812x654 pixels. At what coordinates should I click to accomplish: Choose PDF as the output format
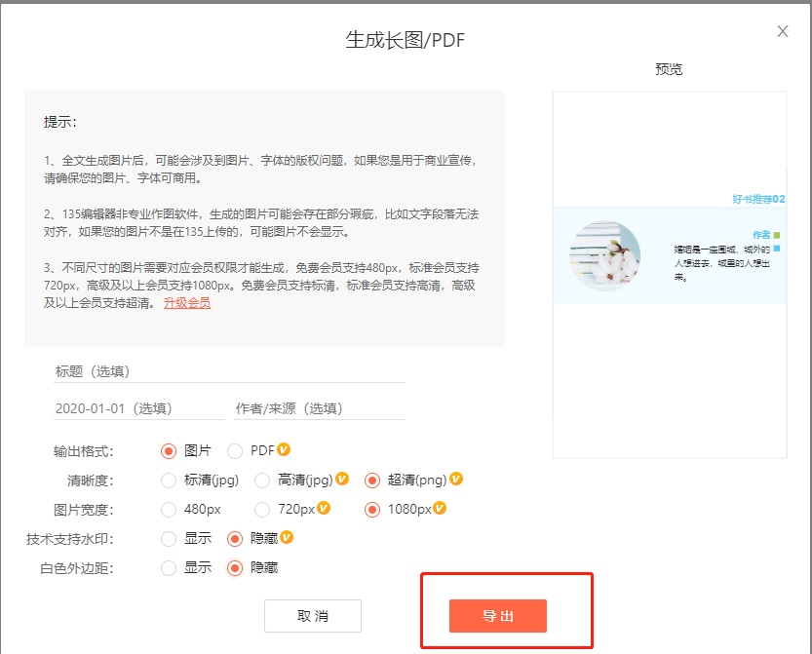point(235,450)
